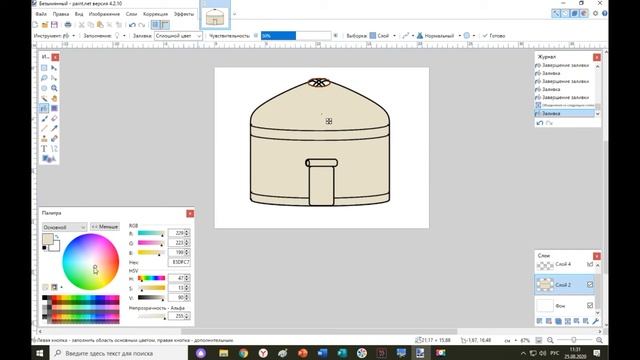Open the settings gear icon
Image resolution: width=640 pixels, height=360 pixels.
[x=596, y=13]
